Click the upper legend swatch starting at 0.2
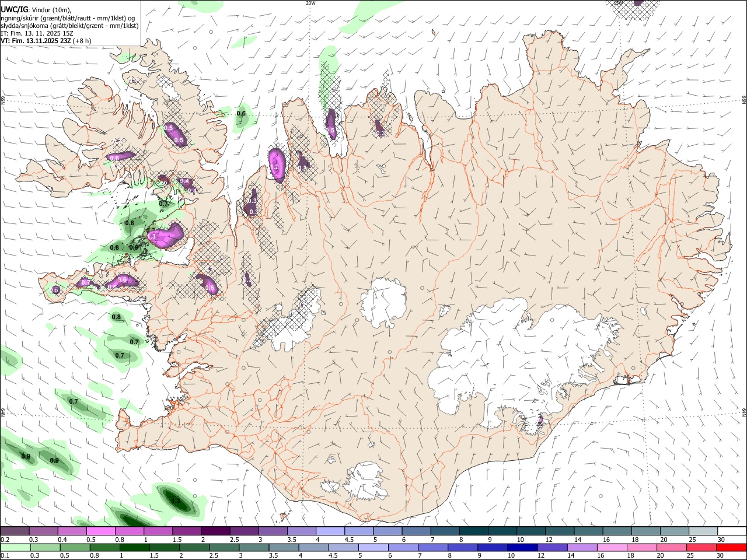 (x=15, y=531)
